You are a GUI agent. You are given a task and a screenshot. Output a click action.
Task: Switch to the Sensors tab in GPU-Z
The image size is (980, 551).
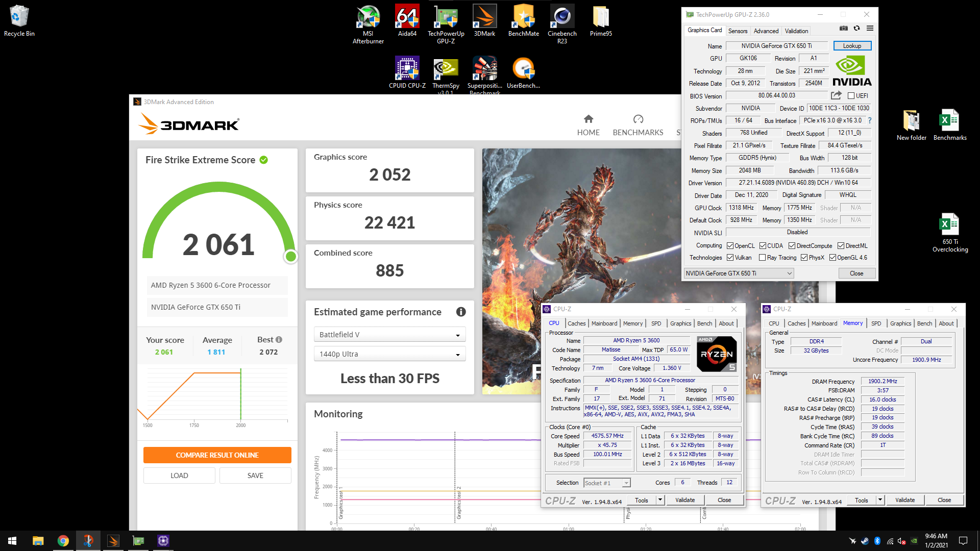(738, 31)
